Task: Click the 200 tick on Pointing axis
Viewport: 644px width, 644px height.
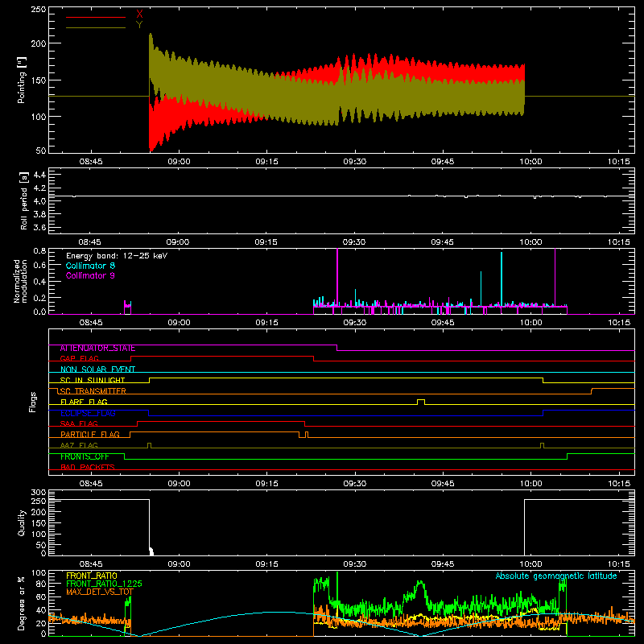Action: pos(39,43)
